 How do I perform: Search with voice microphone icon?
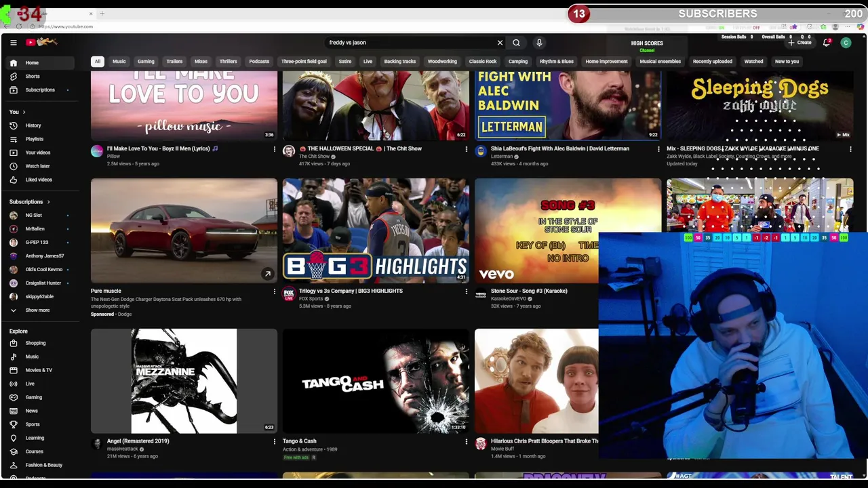tap(539, 43)
